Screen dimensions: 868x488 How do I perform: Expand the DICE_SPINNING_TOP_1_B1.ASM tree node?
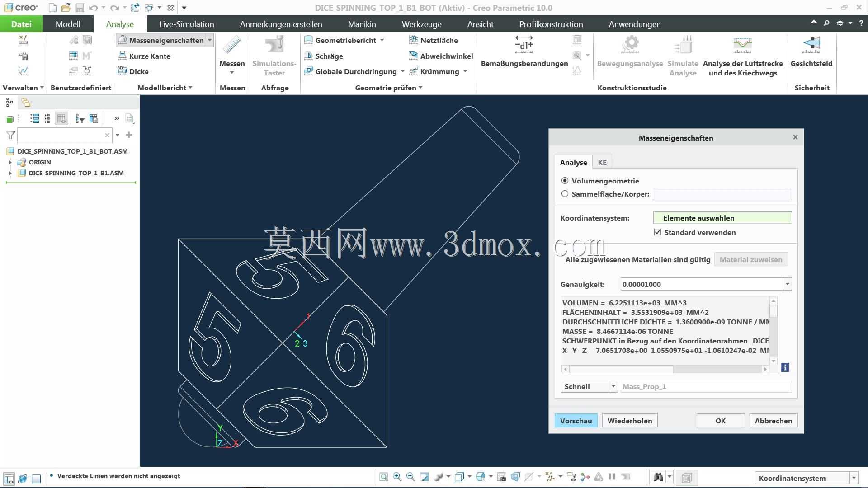pos(10,173)
